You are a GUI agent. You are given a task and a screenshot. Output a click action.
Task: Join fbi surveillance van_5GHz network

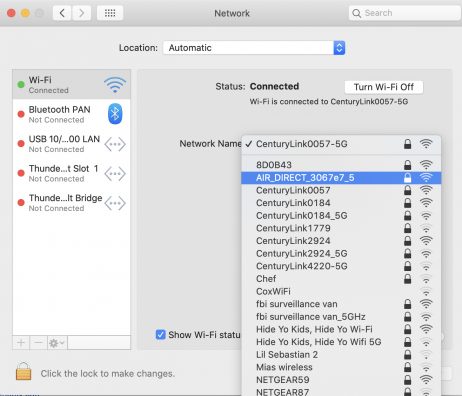341,317
